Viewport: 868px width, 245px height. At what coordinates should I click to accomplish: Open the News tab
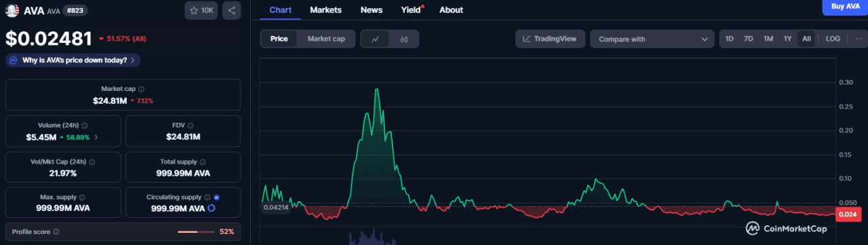[x=372, y=10]
